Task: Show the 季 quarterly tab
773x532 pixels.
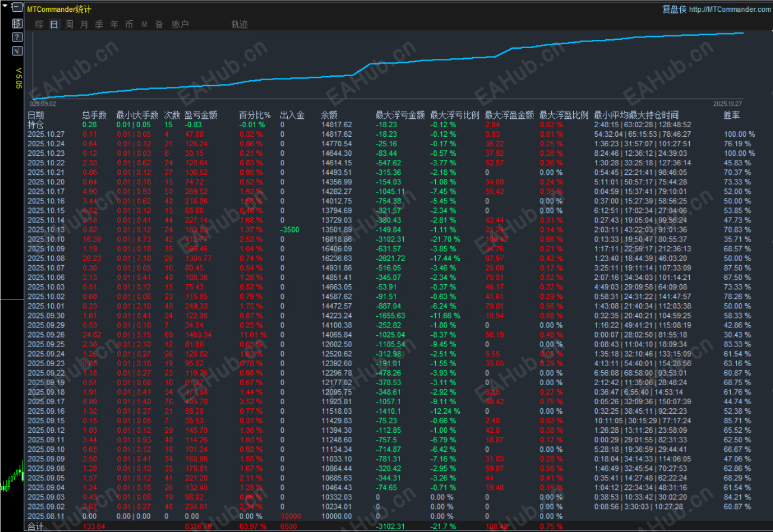Action: (99, 24)
